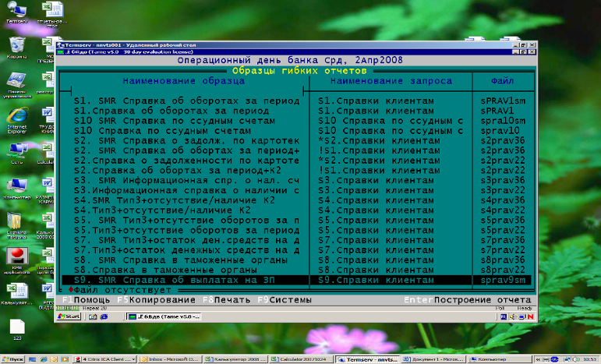This screenshot has width=601, height=364.
Task: Switch to Calculator20171024 taskbar button
Action: coord(301,359)
